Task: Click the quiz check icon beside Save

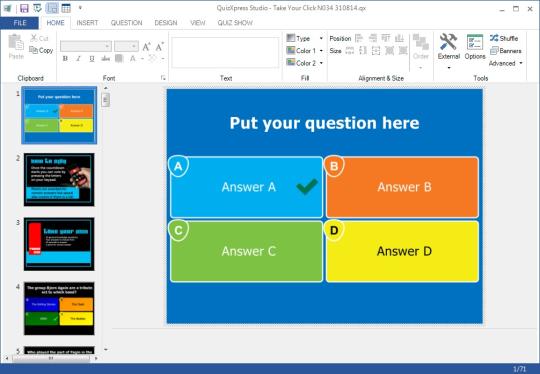Action: tap(38, 8)
